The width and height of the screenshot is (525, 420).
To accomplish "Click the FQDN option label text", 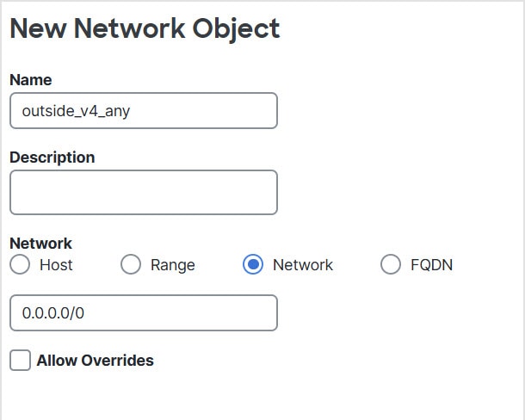I will click(x=431, y=265).
